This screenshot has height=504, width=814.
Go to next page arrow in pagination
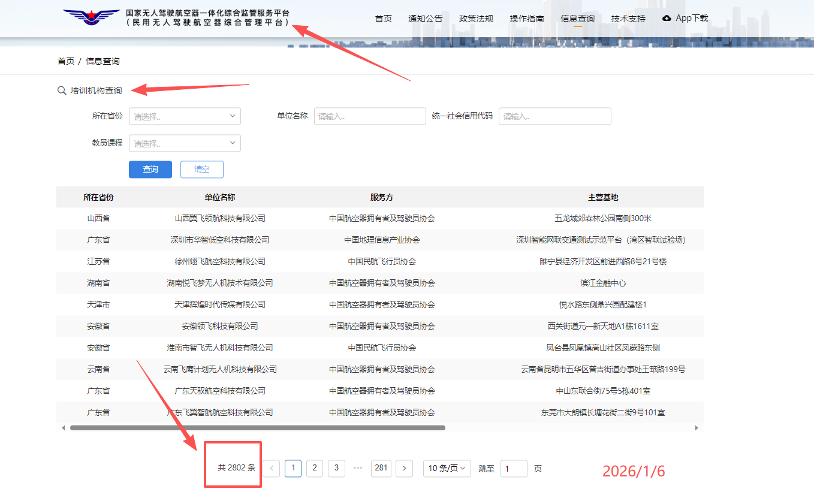tap(405, 468)
